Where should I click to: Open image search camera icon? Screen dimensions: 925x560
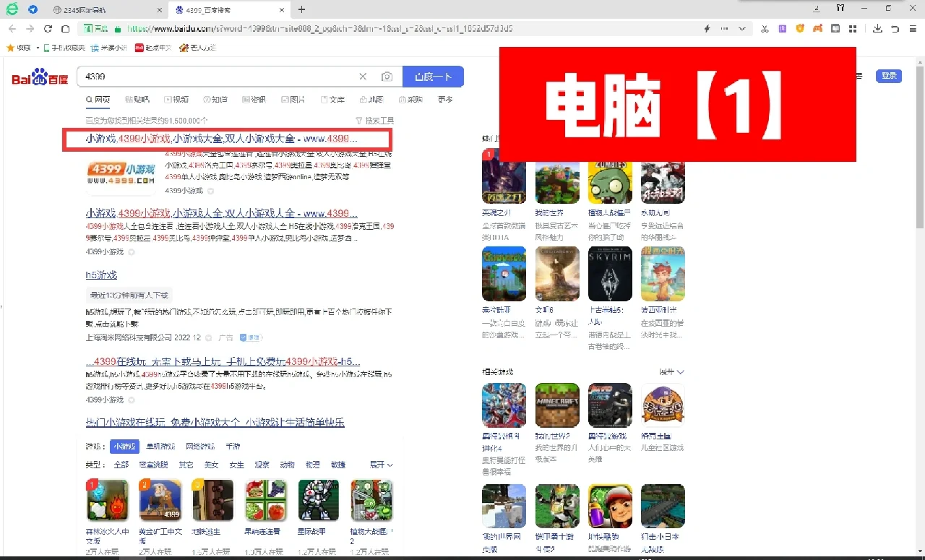(387, 77)
